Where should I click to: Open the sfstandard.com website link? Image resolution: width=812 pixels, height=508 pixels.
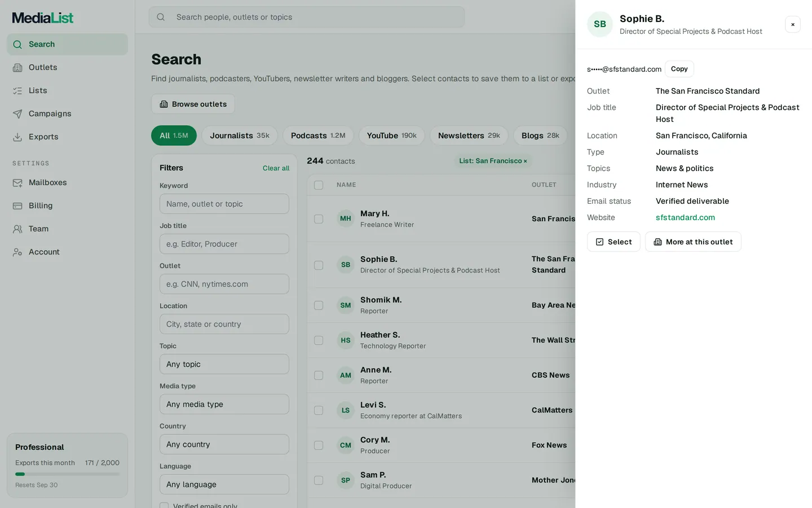tap(685, 217)
